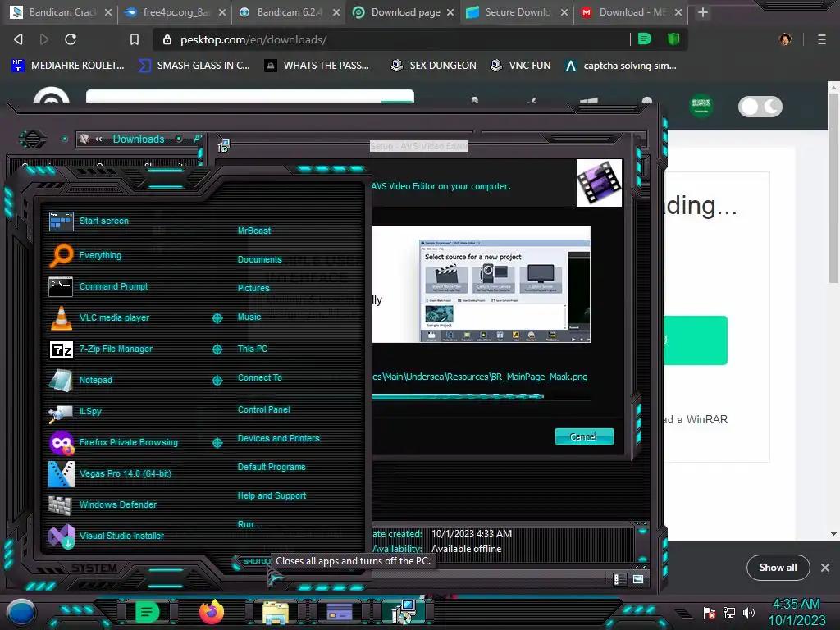Open the purple window taskbar app
Image resolution: width=840 pixels, height=630 pixels.
click(340, 612)
